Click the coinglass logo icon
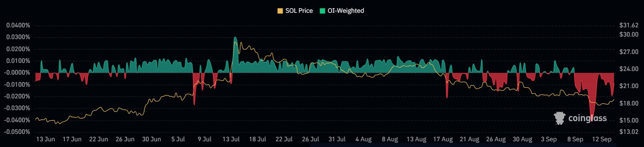 559,118
